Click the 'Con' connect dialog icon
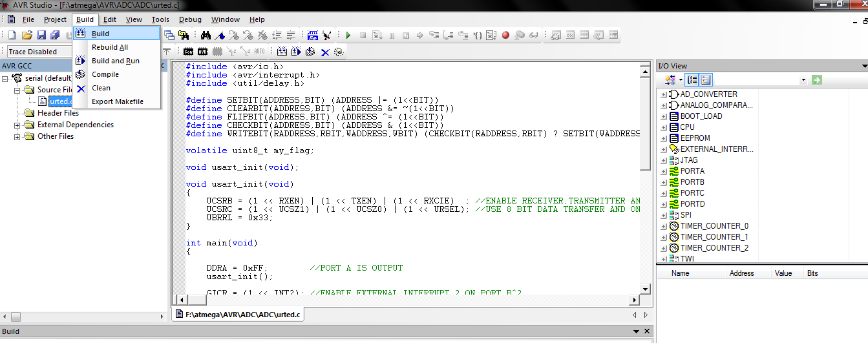The height and width of the screenshot is (343, 868). [188, 52]
